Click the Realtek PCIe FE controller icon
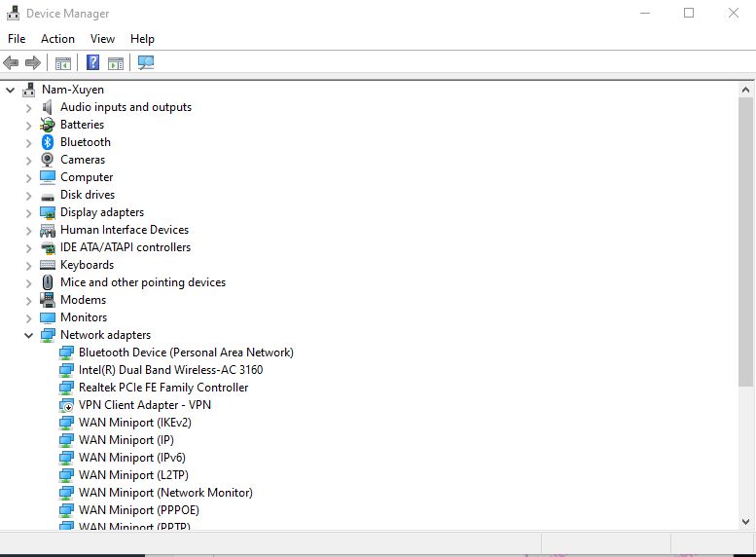 [x=66, y=388]
